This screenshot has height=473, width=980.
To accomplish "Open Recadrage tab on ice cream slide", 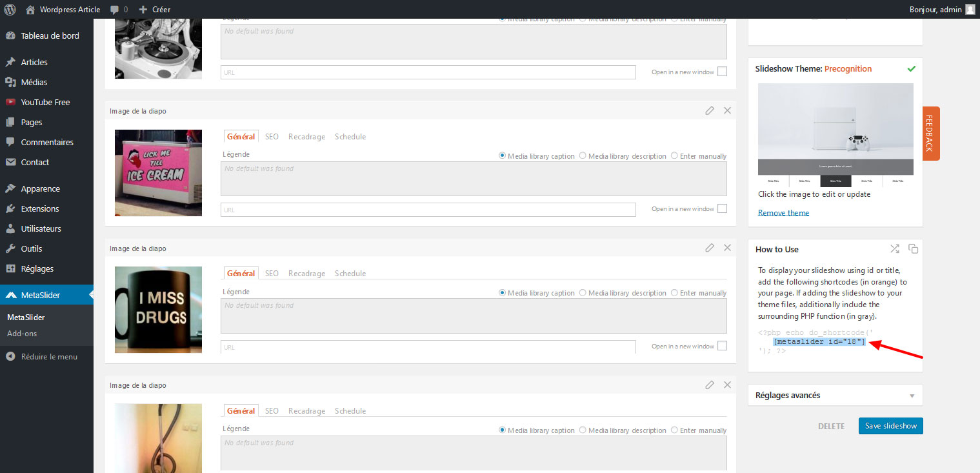I will click(306, 136).
